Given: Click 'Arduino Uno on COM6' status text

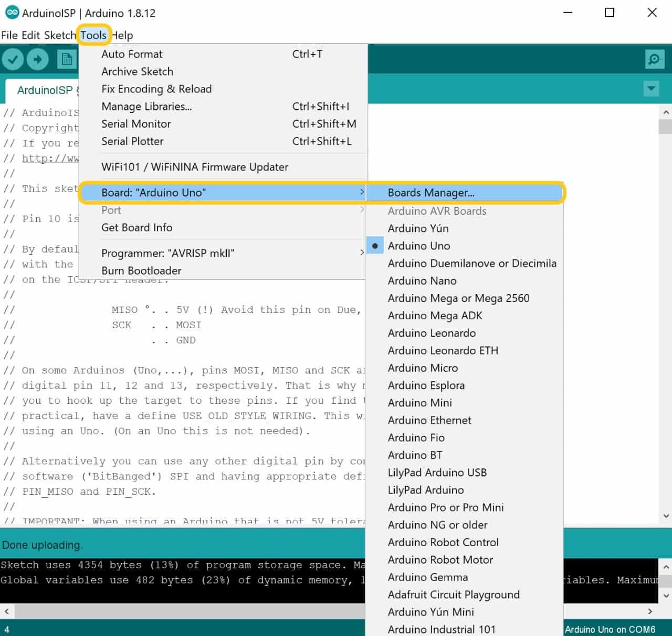Looking at the screenshot, I should (610, 629).
